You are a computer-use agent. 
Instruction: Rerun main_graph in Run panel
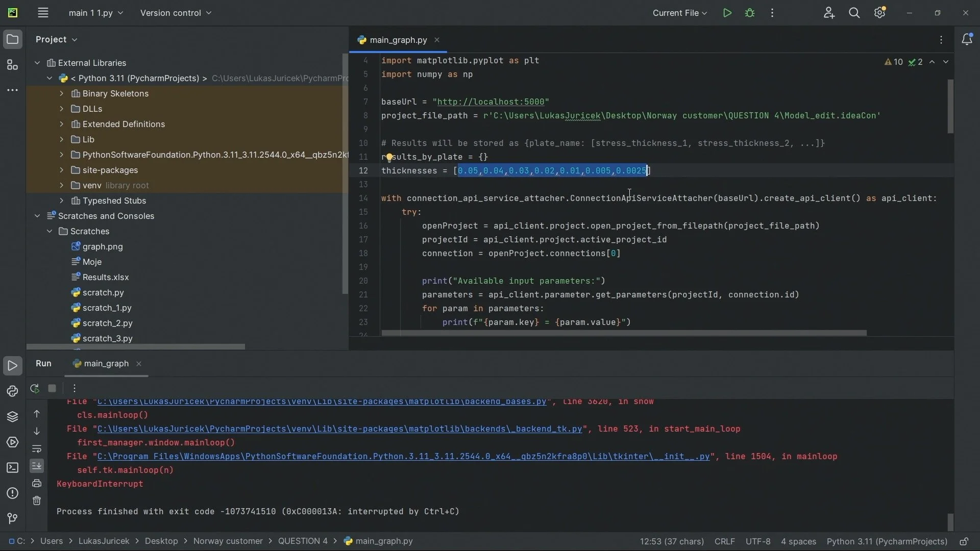[35, 389]
